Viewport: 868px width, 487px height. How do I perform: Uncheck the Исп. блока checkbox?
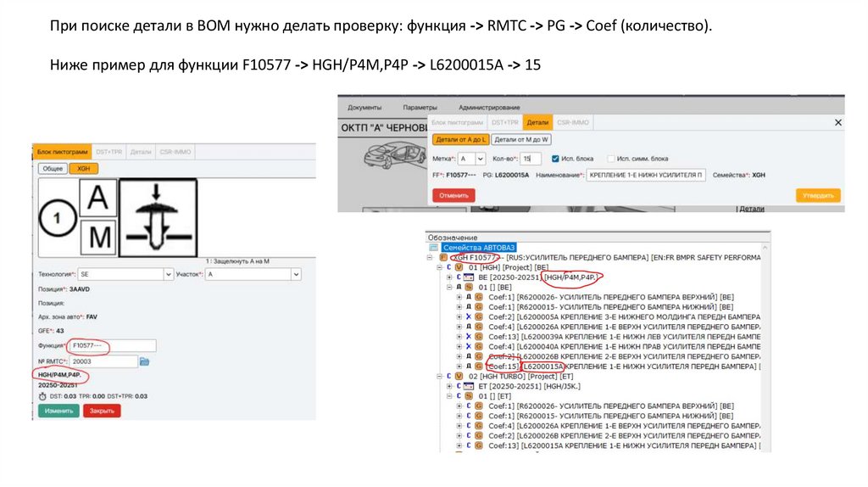[555, 159]
